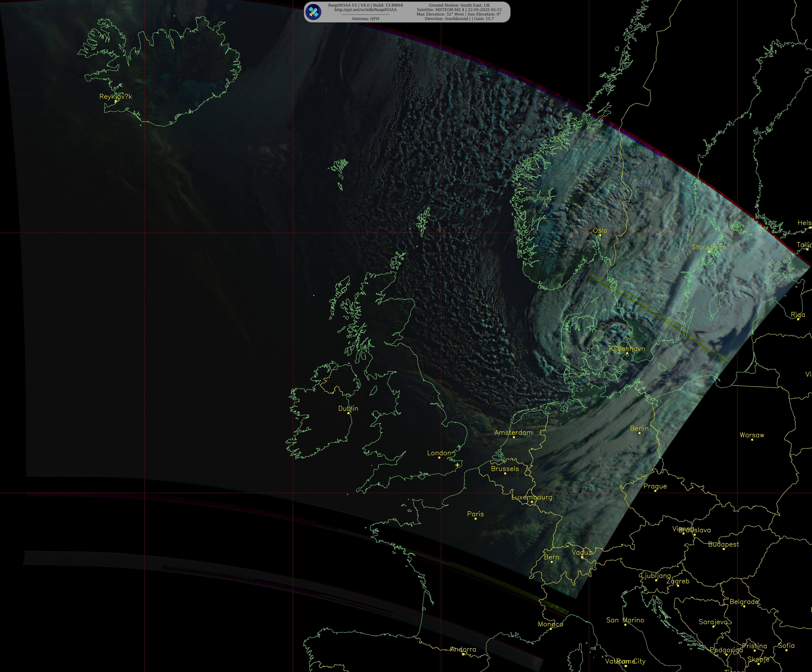Click the Antenna: QFH text
Viewport: 812px width, 672px height.
[x=365, y=19]
